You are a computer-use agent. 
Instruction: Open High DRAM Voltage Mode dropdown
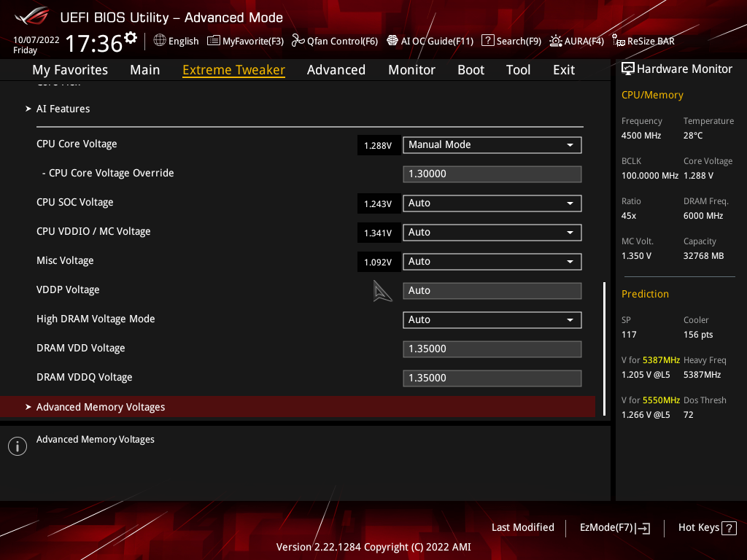coord(492,320)
